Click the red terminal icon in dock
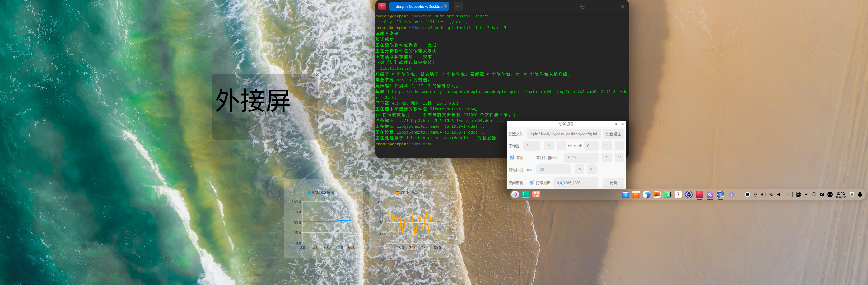 pyautogui.click(x=699, y=194)
